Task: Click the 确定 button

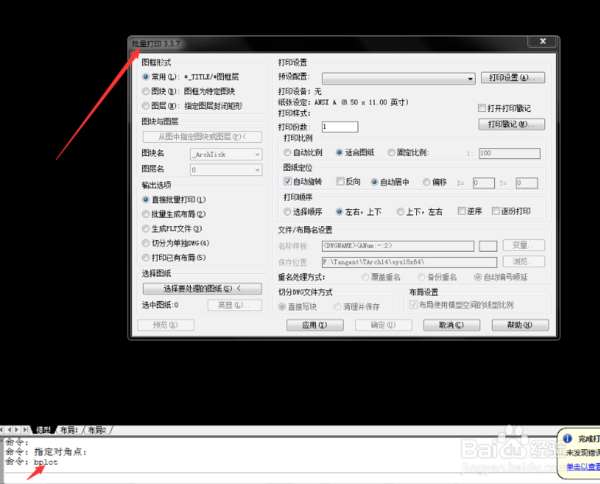Action: pyautogui.click(x=383, y=325)
